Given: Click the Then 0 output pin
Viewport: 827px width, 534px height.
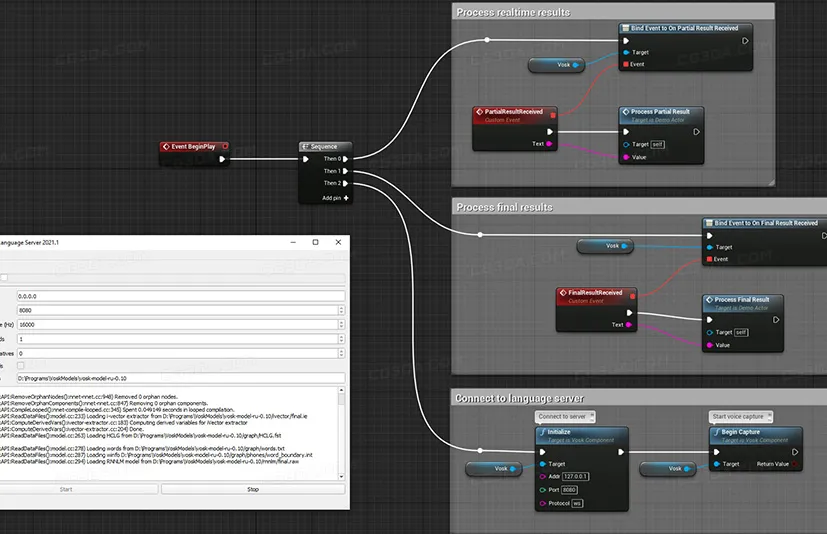Looking at the screenshot, I should coord(345,159).
